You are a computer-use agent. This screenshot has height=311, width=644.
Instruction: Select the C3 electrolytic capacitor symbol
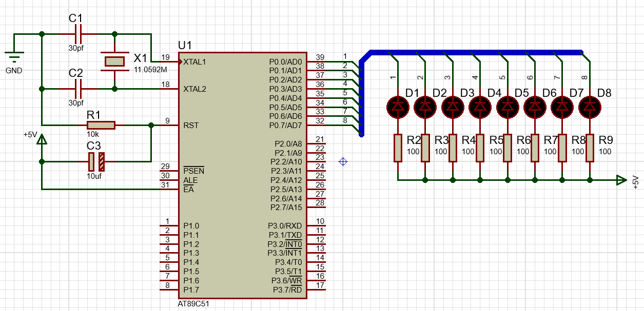pyautogui.click(x=96, y=162)
